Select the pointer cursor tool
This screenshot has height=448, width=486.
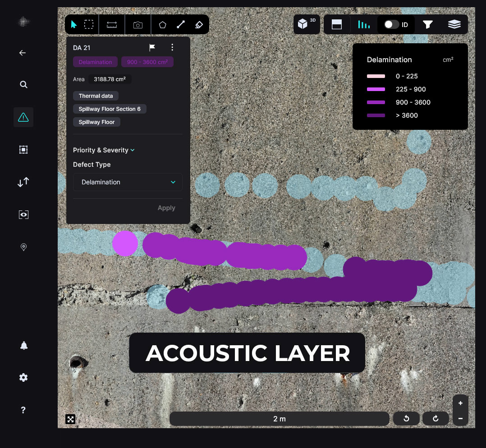pos(74,24)
